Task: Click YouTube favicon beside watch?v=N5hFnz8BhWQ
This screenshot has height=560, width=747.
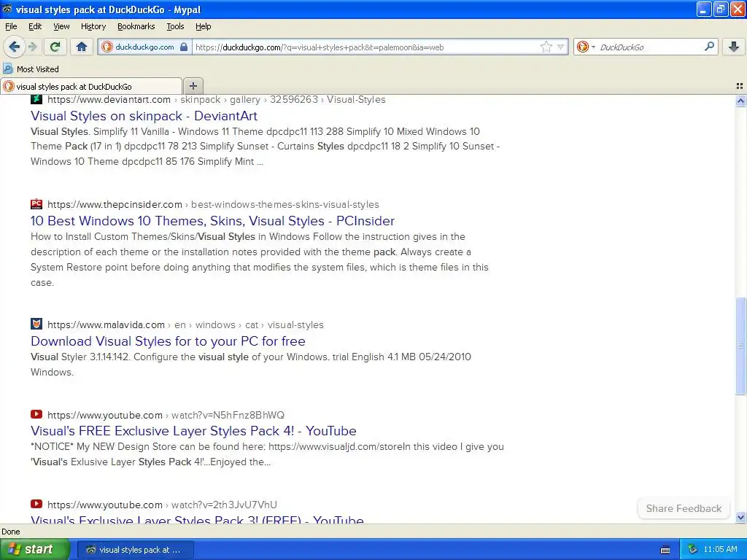Action: pyautogui.click(x=36, y=414)
